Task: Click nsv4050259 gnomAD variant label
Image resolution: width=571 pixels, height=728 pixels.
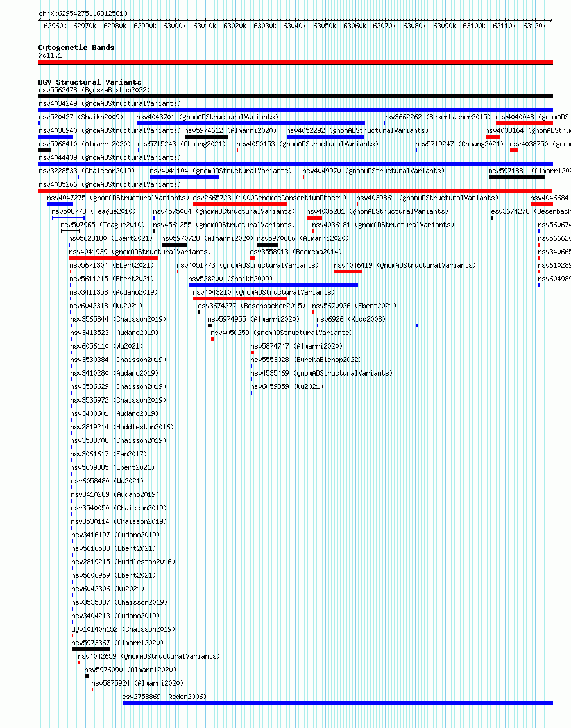Action: click(282, 333)
